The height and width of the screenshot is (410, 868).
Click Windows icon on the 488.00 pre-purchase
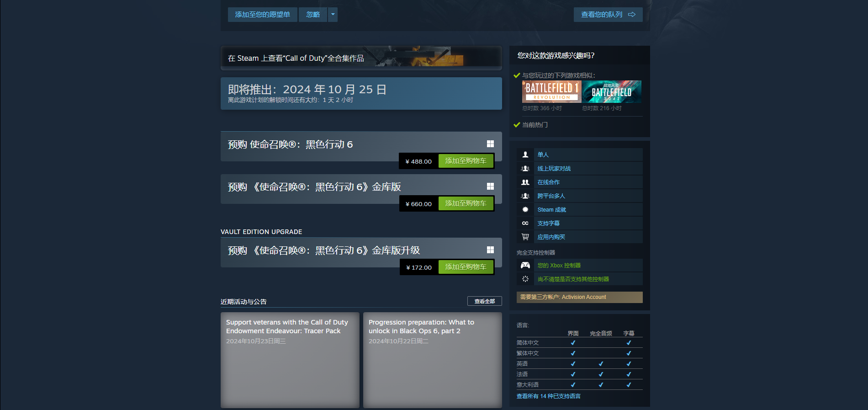click(490, 144)
